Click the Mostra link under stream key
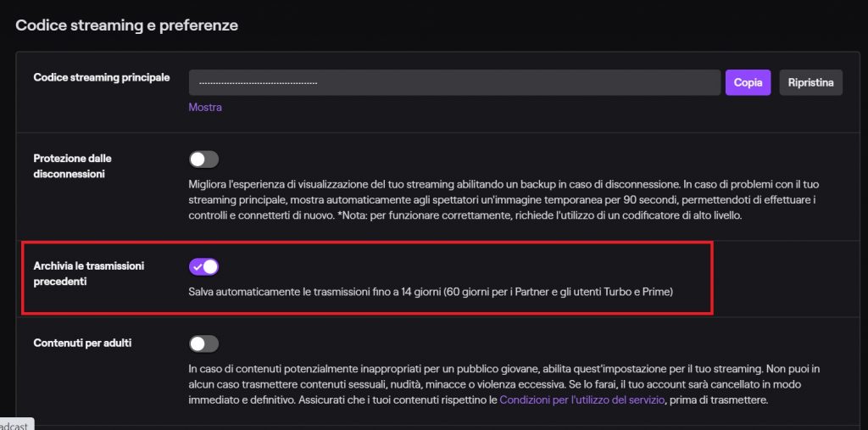 [x=205, y=108]
